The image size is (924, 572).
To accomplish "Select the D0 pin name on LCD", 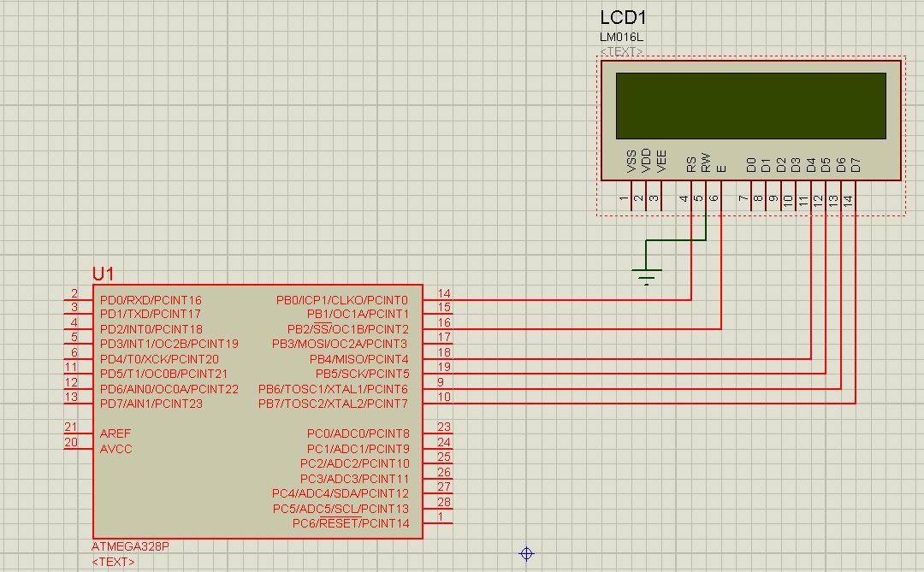I will pyautogui.click(x=751, y=165).
